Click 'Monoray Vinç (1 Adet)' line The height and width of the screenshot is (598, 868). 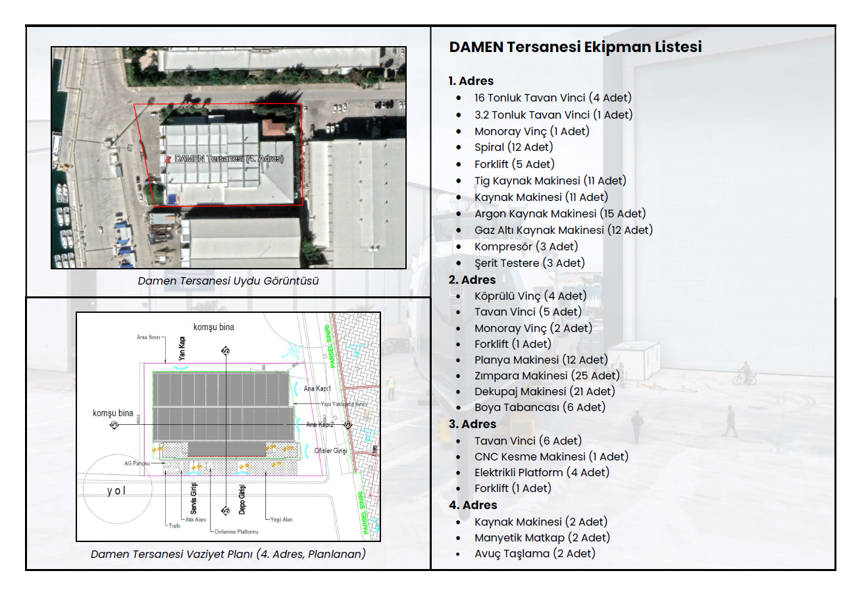tap(532, 131)
